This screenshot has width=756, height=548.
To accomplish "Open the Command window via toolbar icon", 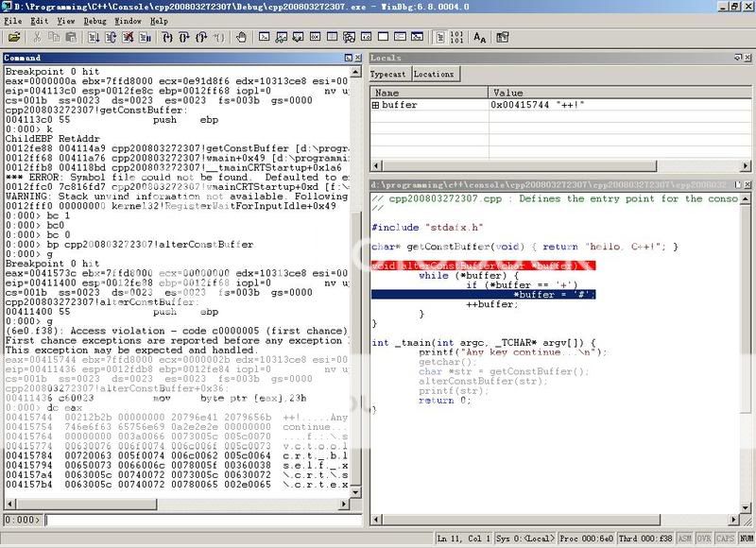I will click(264, 37).
